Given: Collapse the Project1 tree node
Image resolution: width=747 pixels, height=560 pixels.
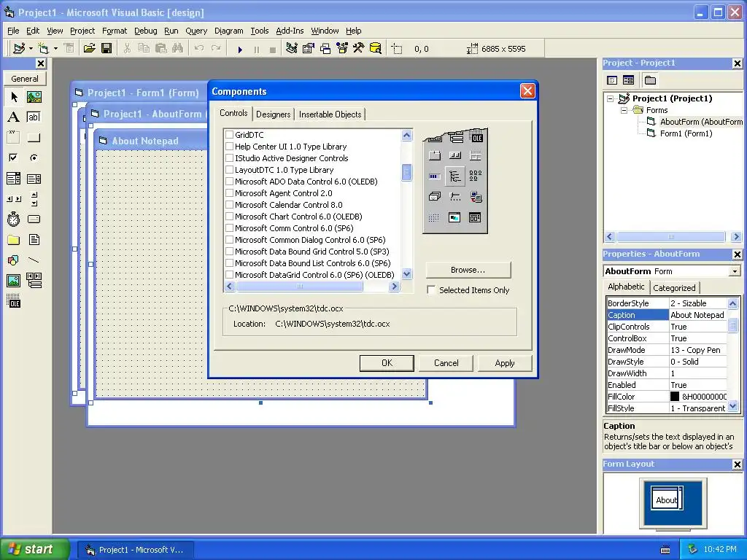Looking at the screenshot, I should [611, 98].
